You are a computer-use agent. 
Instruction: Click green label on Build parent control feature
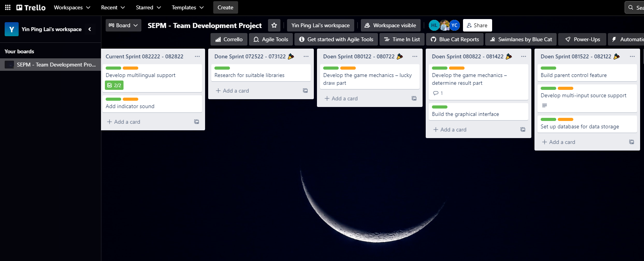pos(548,68)
